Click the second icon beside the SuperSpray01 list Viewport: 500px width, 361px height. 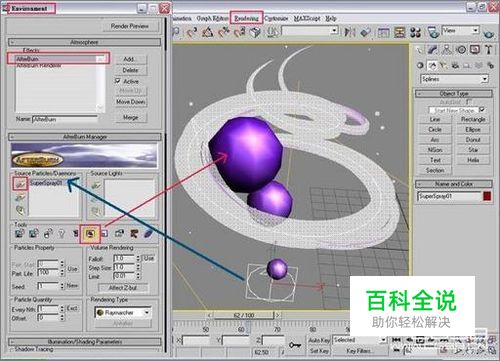20,197
